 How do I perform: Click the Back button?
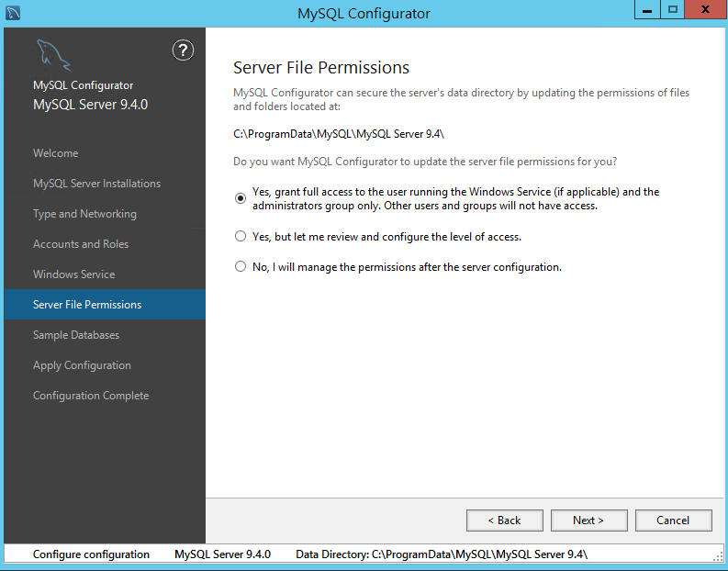click(505, 521)
